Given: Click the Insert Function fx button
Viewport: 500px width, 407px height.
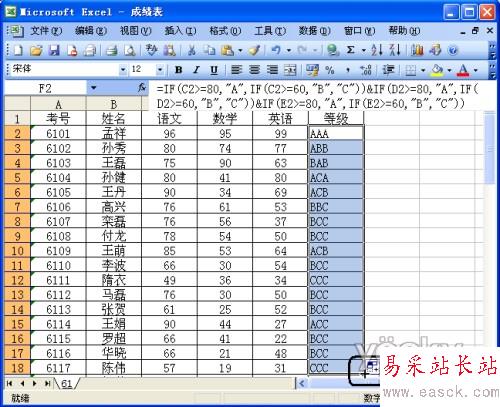Looking at the screenshot, I should coord(142,88).
